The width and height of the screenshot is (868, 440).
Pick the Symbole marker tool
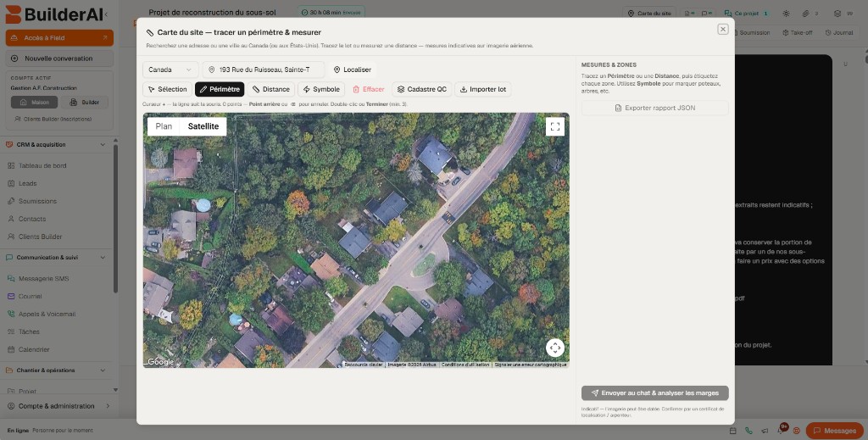point(321,89)
